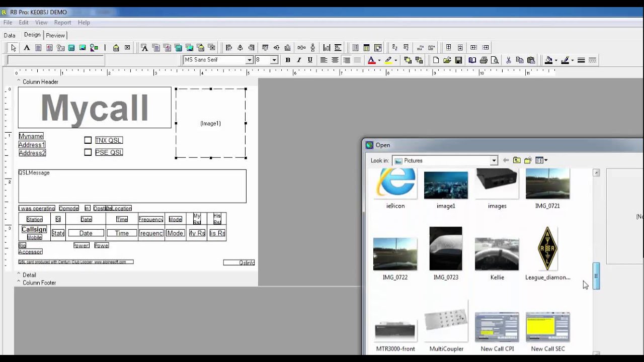Click the Callsign field in report
The image size is (644, 362).
tap(34, 229)
